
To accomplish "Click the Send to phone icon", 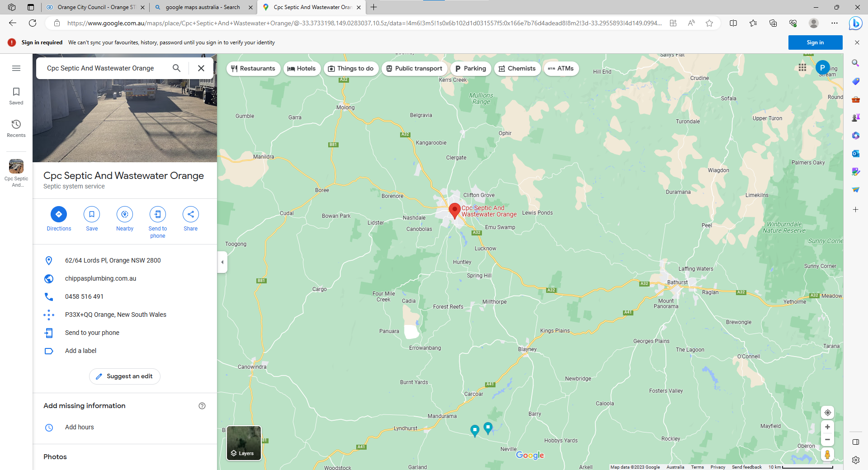I will (x=158, y=214).
